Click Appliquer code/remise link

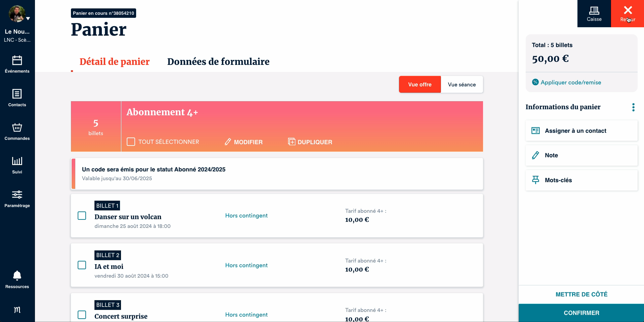tap(570, 82)
